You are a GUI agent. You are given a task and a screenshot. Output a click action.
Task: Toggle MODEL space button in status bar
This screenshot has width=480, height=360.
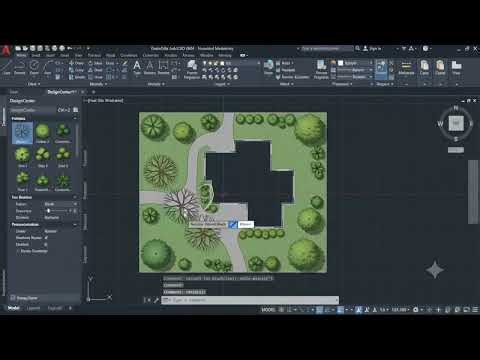click(x=268, y=310)
